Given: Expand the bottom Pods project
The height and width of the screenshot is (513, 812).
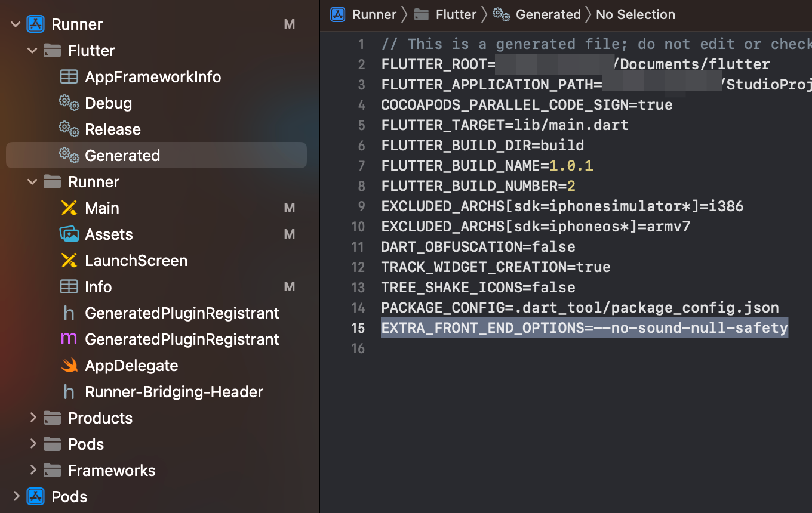Looking at the screenshot, I should click(16, 497).
